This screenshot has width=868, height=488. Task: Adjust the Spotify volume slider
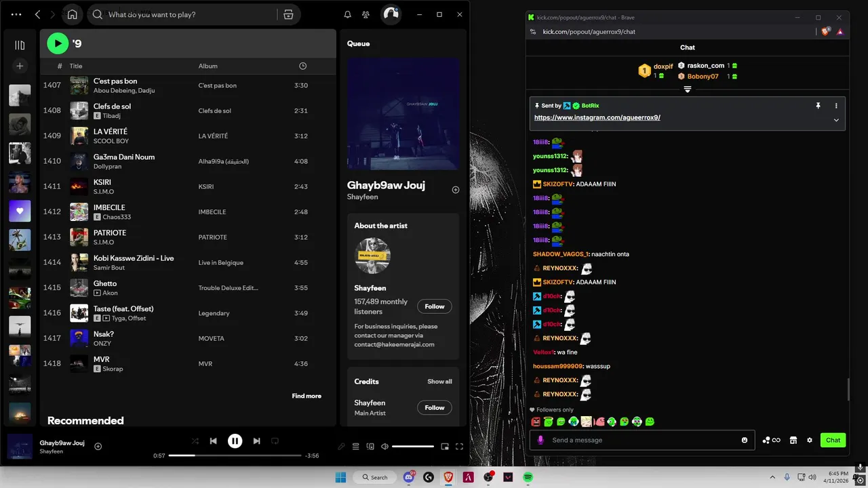point(413,446)
